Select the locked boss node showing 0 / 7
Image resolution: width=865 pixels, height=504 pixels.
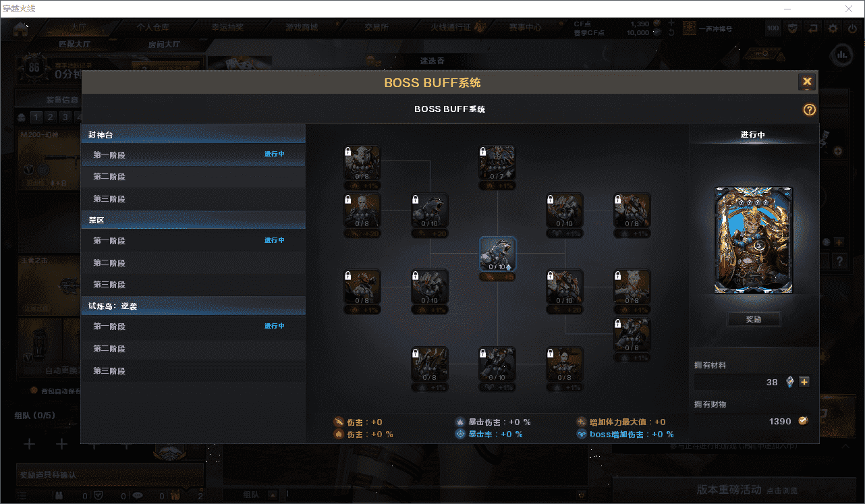498,163
